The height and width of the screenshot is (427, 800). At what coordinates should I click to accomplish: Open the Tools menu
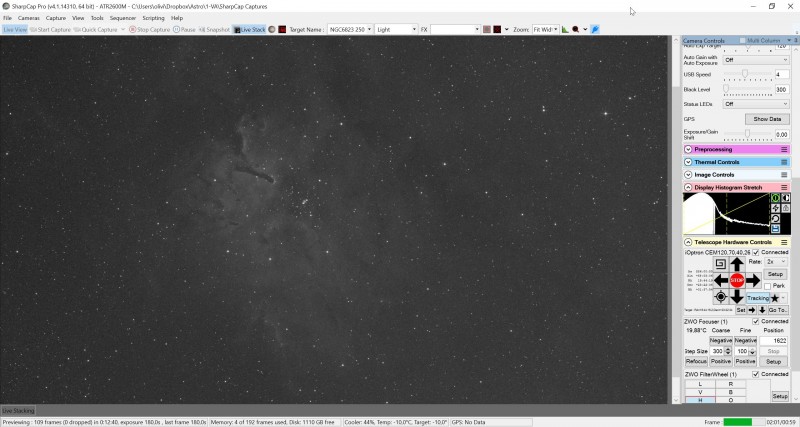(x=97, y=18)
